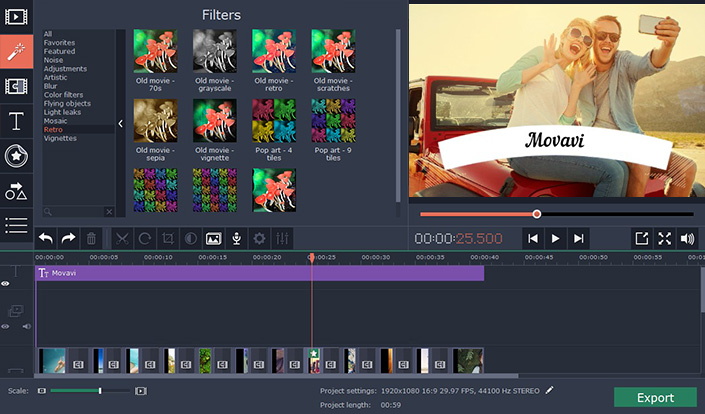Choose Pop art - 4 tiles filter
This screenshot has width=705, height=414.
[274, 120]
